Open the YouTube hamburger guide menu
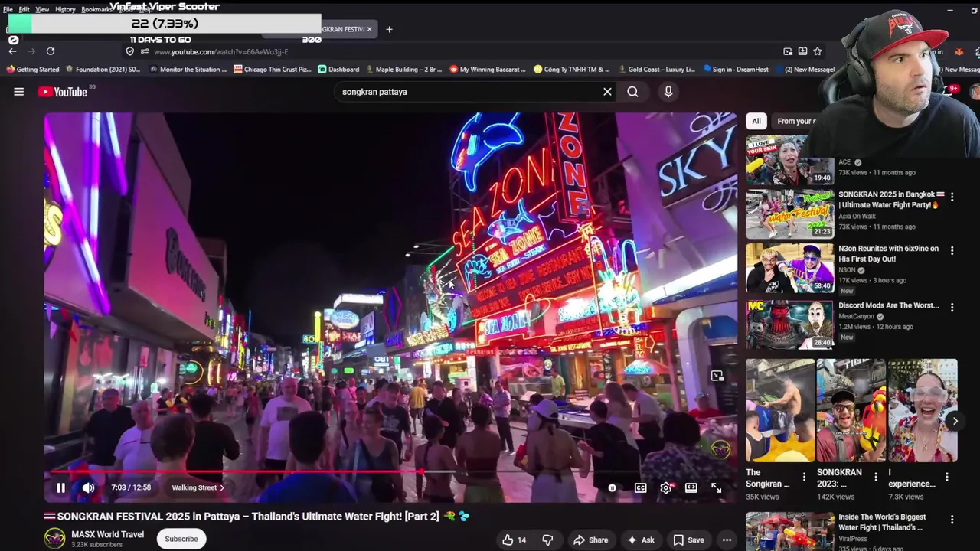 18,92
